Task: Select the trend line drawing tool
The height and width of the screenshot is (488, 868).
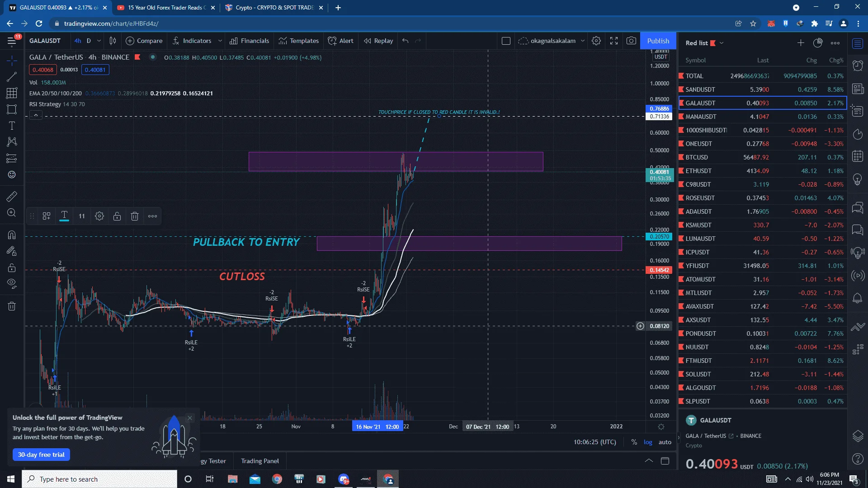Action: [12, 77]
